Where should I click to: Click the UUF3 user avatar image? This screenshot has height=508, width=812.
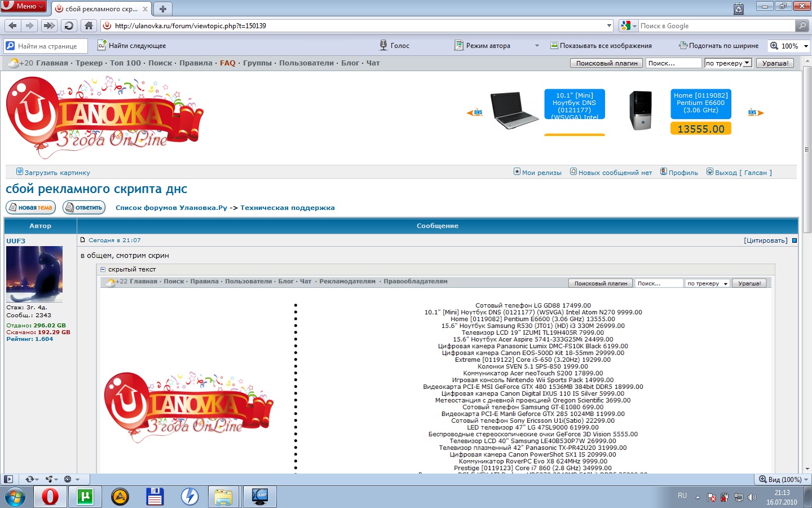(34, 274)
